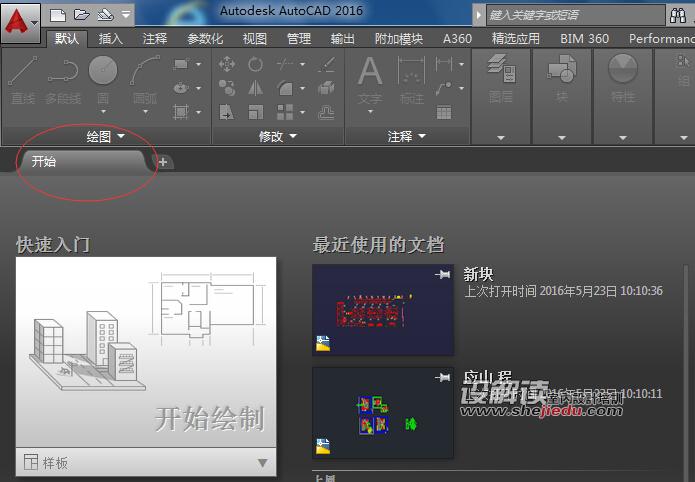The height and width of the screenshot is (482, 695).
Task: Expand the quick access toolbar customize arrow
Action: click(126, 15)
